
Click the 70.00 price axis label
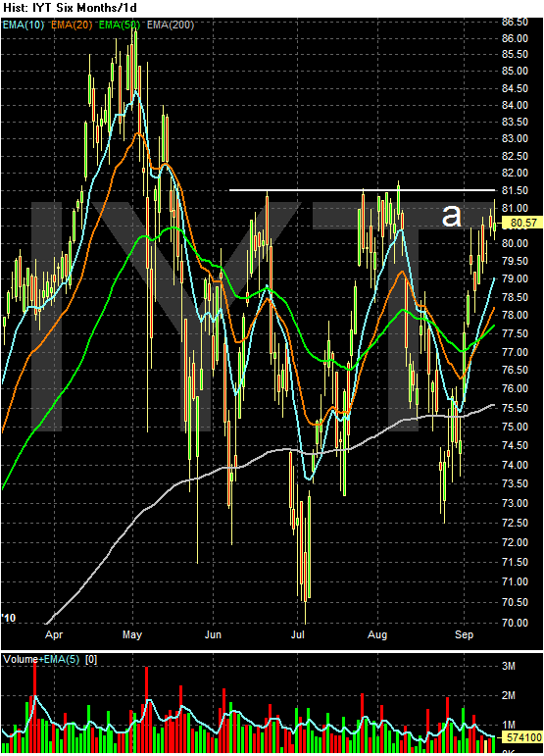(516, 623)
